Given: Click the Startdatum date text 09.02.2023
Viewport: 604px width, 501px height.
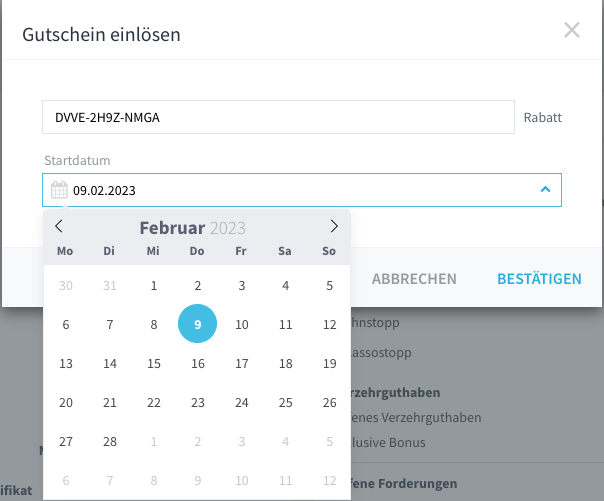Looking at the screenshot, I should click(x=104, y=191).
